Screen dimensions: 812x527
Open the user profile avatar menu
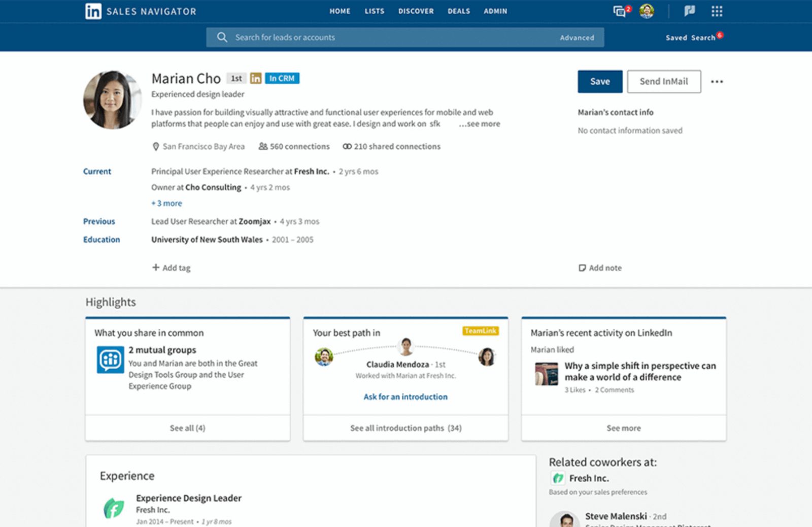pos(647,11)
